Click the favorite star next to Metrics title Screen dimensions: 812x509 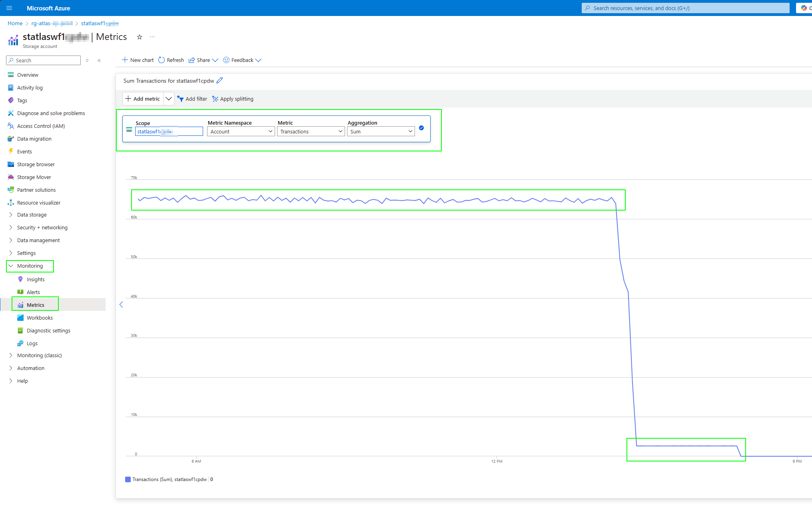tap(140, 37)
